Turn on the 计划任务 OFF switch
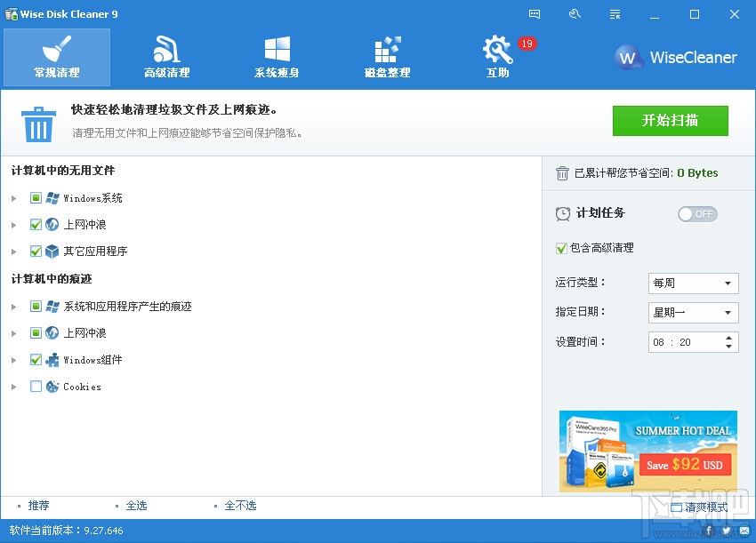The width and height of the screenshot is (756, 543). pyautogui.click(x=697, y=214)
